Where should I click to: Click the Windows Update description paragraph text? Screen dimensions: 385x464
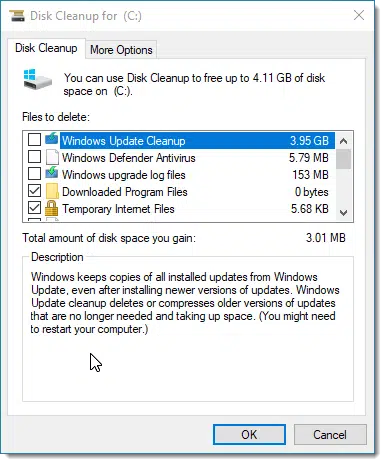tap(185, 303)
